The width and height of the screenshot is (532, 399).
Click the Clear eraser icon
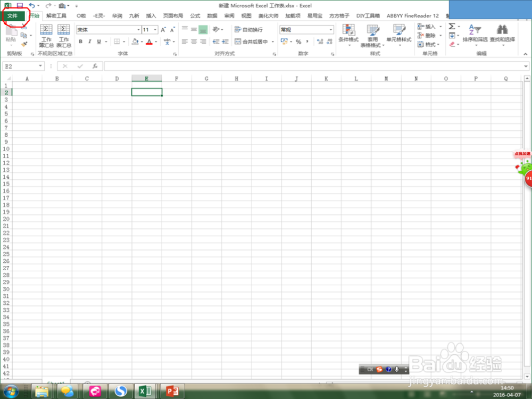pyautogui.click(x=452, y=44)
